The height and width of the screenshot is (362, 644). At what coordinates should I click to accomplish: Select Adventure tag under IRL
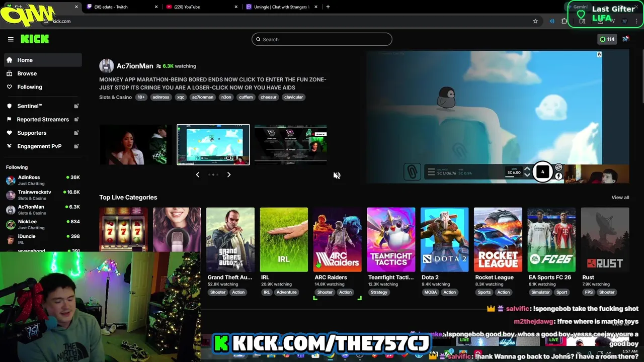(x=286, y=292)
